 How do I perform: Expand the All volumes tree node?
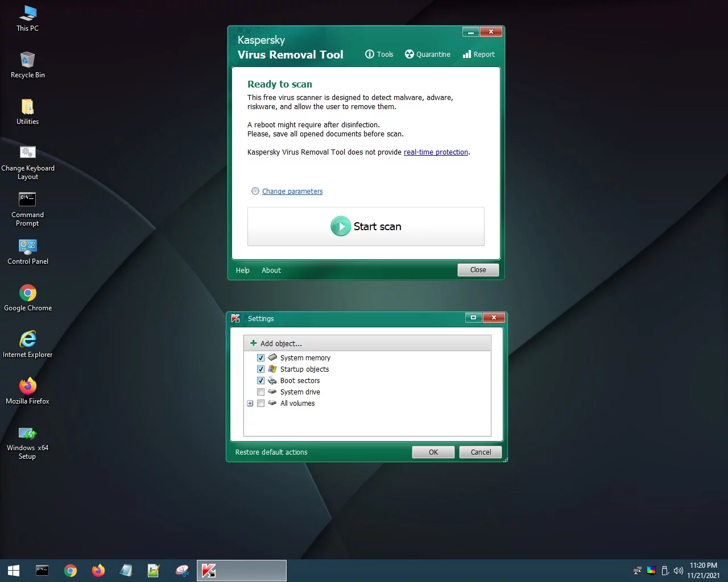250,404
